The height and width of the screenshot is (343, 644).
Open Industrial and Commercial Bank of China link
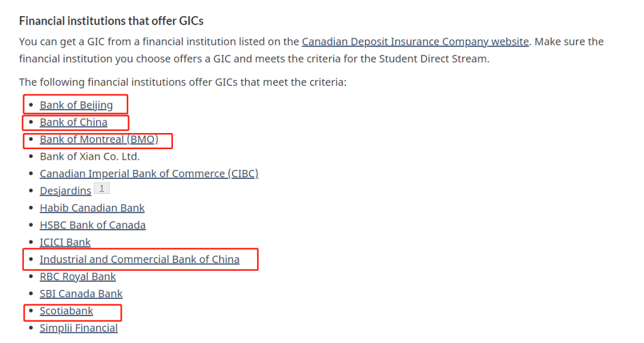click(x=140, y=259)
